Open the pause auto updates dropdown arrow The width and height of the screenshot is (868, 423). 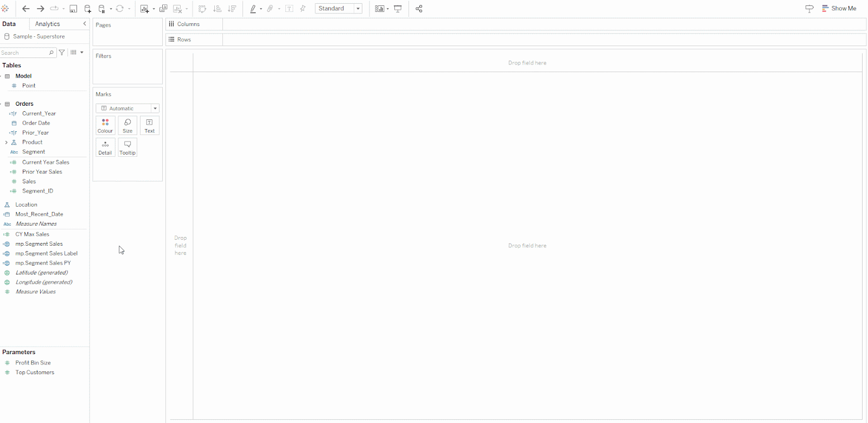pyautogui.click(x=111, y=9)
